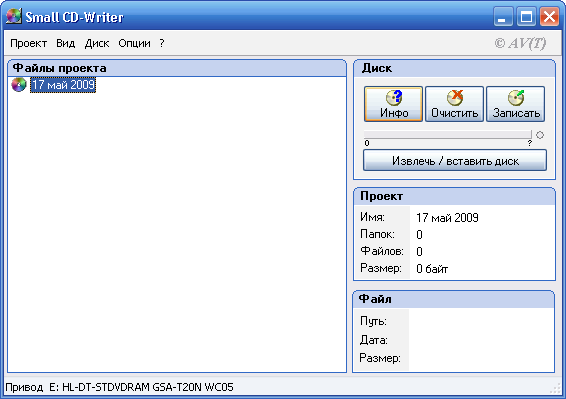Screen dimensions: 566x399
Task: Close the Small CD-Writer window
Action: pyautogui.click(x=549, y=17)
